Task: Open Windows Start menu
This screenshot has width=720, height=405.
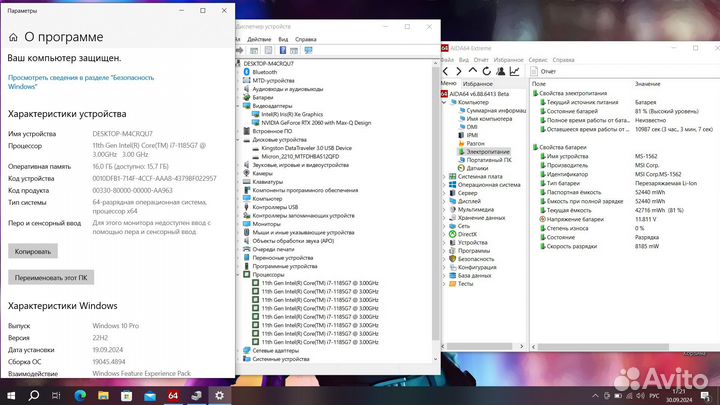Action: tap(11, 395)
